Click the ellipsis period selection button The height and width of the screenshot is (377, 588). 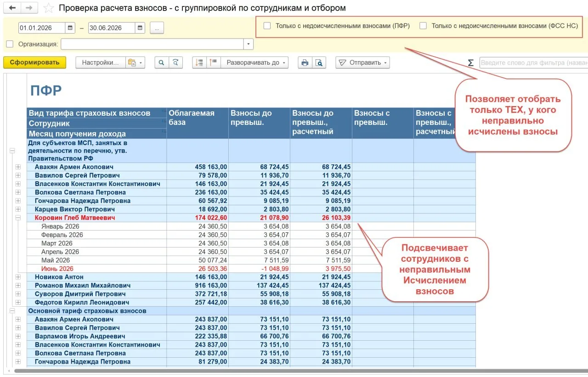point(157,28)
